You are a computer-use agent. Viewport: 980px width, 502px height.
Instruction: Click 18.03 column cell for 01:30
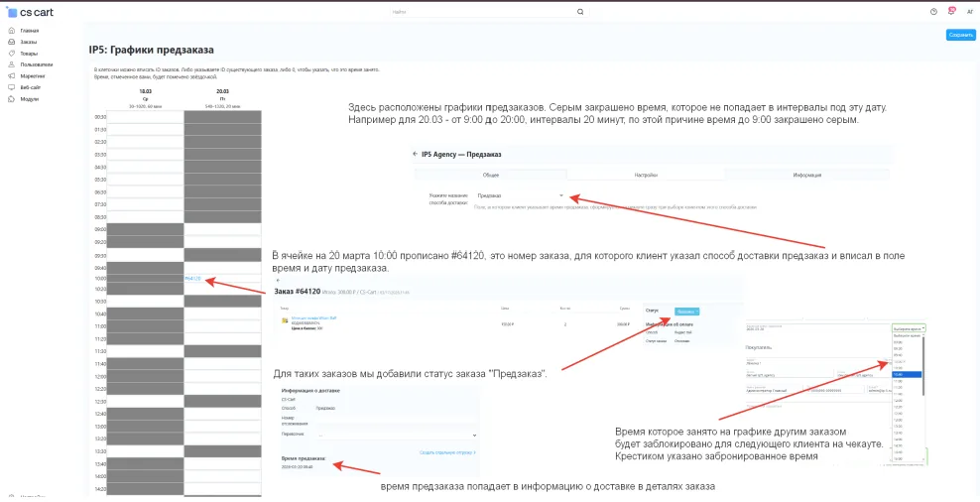[145, 129]
